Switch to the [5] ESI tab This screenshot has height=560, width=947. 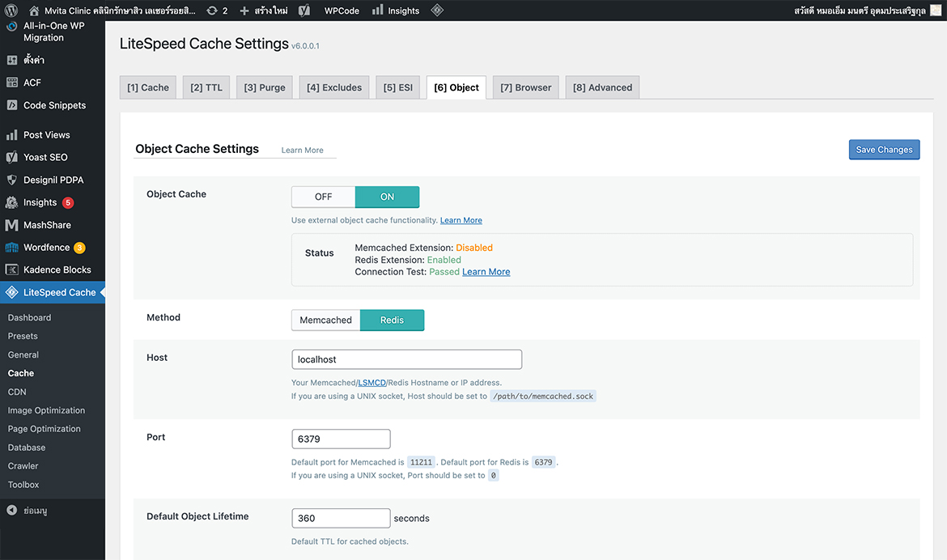click(x=398, y=87)
